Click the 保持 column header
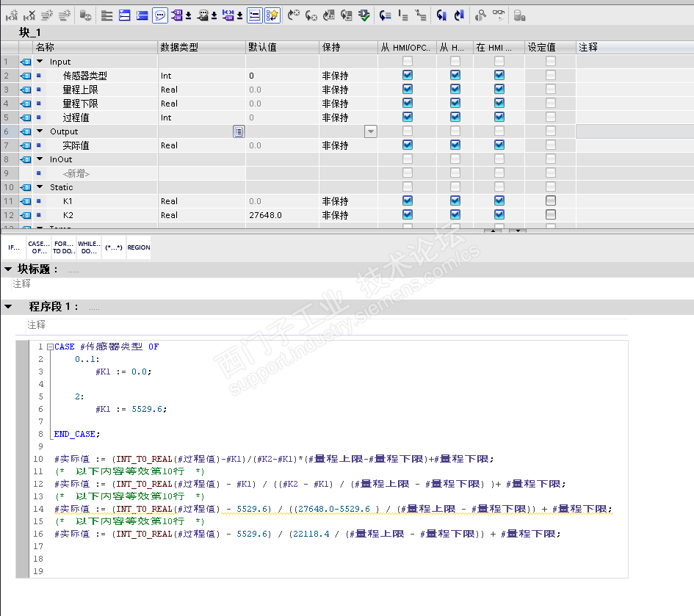This screenshot has width=694, height=616. (x=348, y=47)
